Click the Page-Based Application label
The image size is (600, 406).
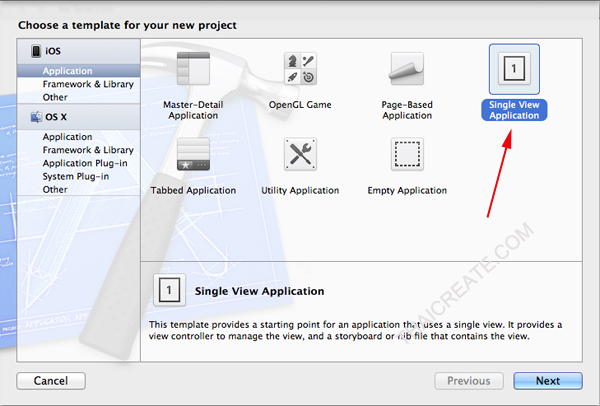(407, 110)
